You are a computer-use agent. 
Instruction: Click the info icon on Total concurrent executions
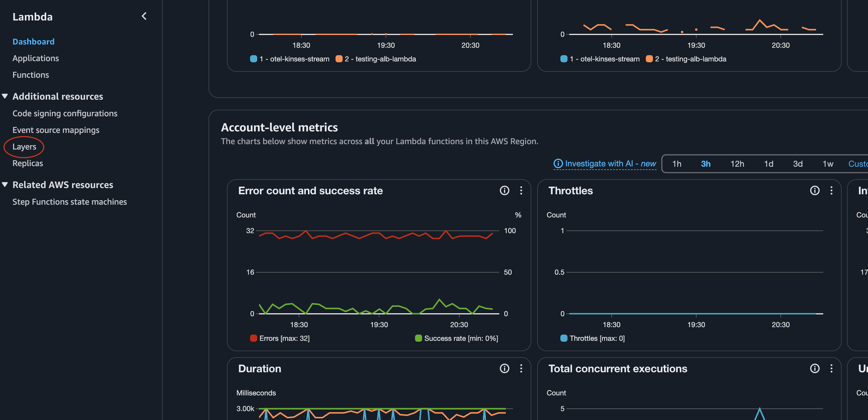[x=815, y=368]
